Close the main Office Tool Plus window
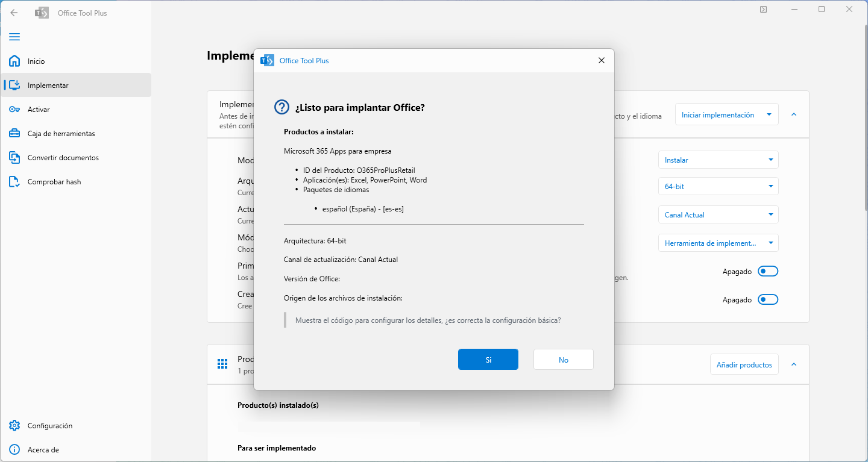The height and width of the screenshot is (462, 868). (851, 9)
